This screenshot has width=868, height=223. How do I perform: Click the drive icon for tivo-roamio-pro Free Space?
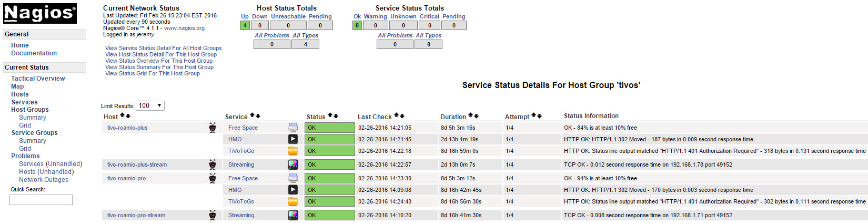pyautogui.click(x=293, y=178)
